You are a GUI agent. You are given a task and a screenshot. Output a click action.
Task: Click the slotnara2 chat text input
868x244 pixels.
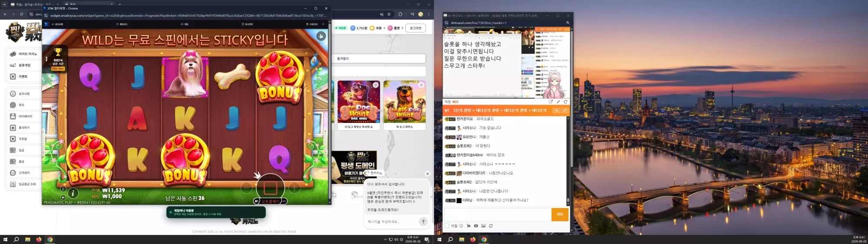tap(498, 214)
